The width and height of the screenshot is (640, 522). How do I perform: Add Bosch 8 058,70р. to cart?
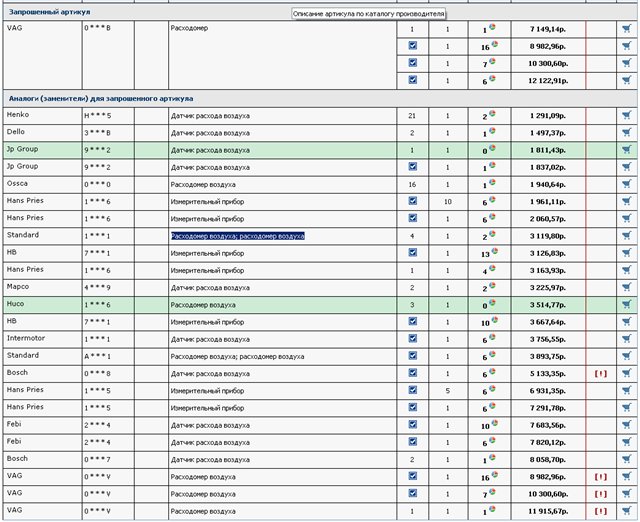pyautogui.click(x=627, y=459)
